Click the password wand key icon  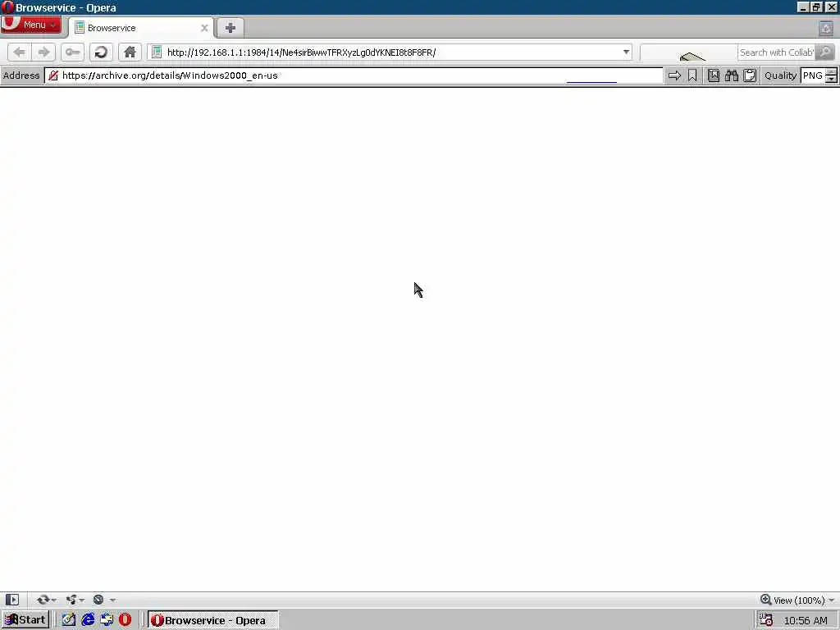tap(72, 52)
